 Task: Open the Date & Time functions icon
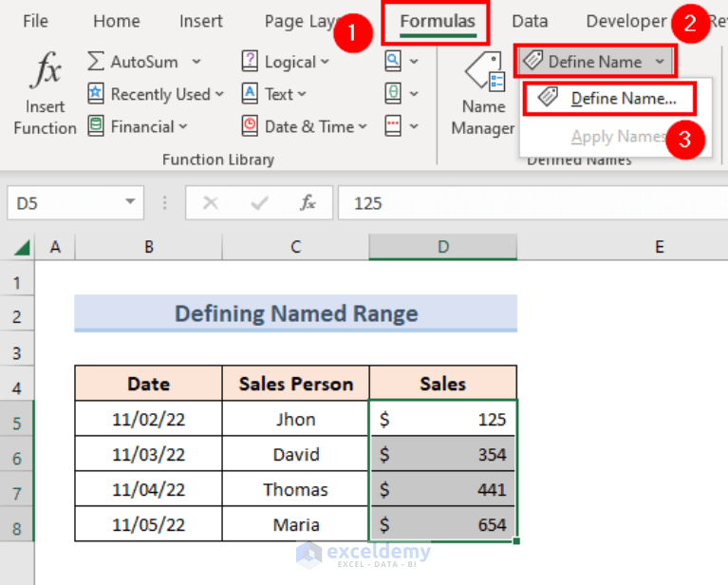tap(250, 126)
